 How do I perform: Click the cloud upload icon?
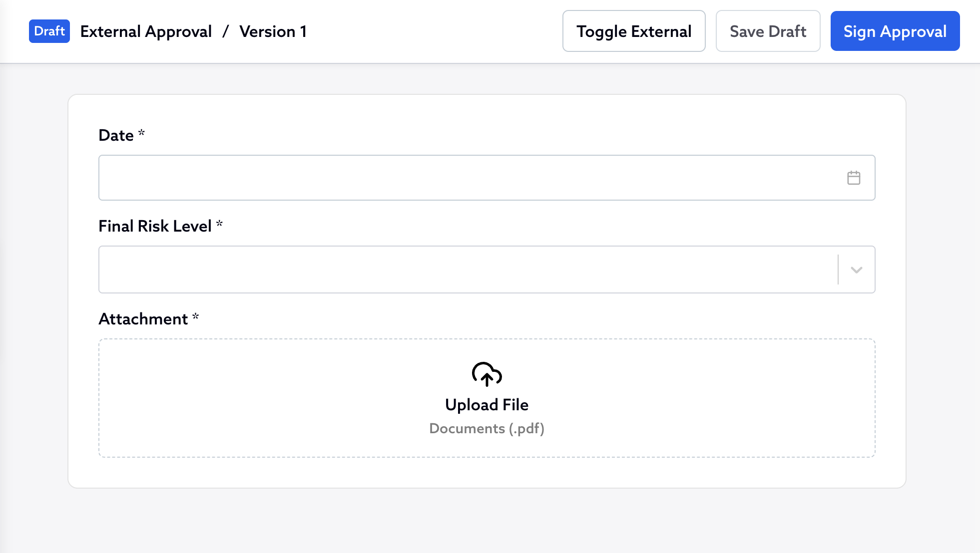click(487, 374)
